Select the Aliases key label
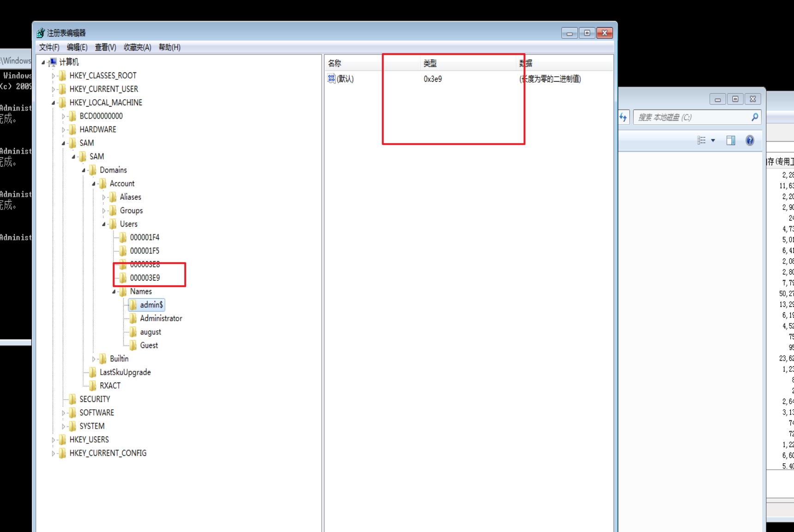 tap(131, 197)
